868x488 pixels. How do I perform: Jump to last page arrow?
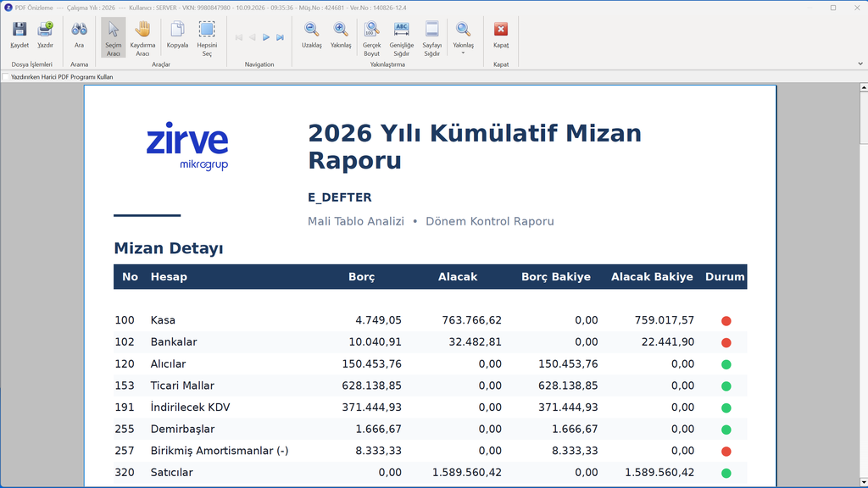280,37
